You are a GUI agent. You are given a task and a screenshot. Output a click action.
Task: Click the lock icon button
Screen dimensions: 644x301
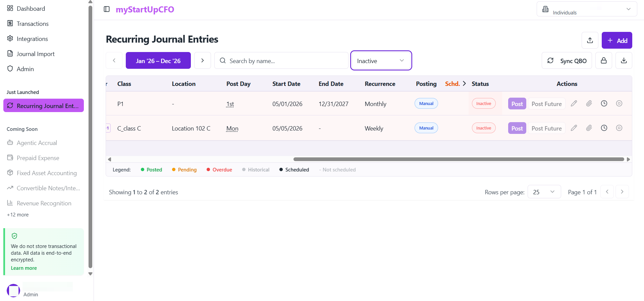(x=604, y=60)
